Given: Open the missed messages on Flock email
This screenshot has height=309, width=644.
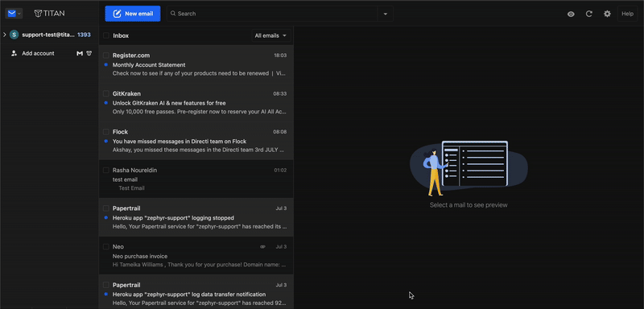Looking at the screenshot, I should click(x=196, y=141).
